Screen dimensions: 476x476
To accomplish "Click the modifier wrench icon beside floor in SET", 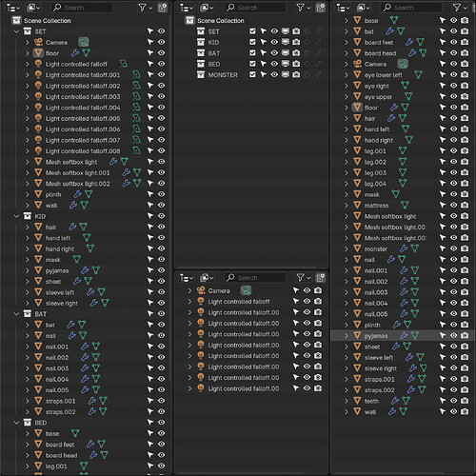I will point(75,53).
